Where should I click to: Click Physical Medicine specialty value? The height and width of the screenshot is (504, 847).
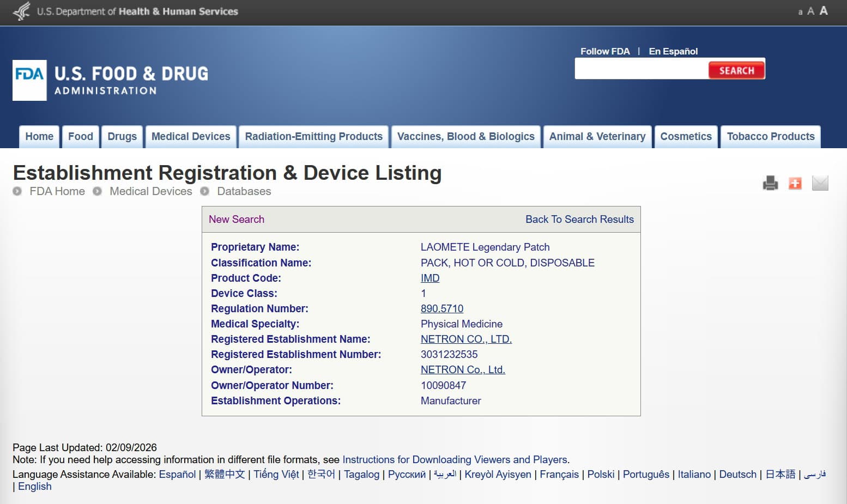tap(462, 324)
